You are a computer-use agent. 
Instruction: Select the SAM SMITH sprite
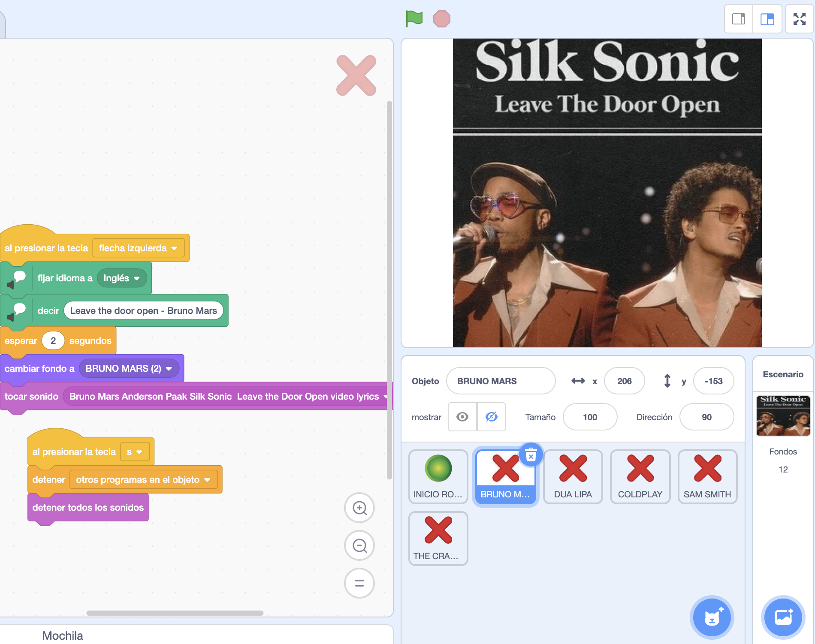(708, 477)
